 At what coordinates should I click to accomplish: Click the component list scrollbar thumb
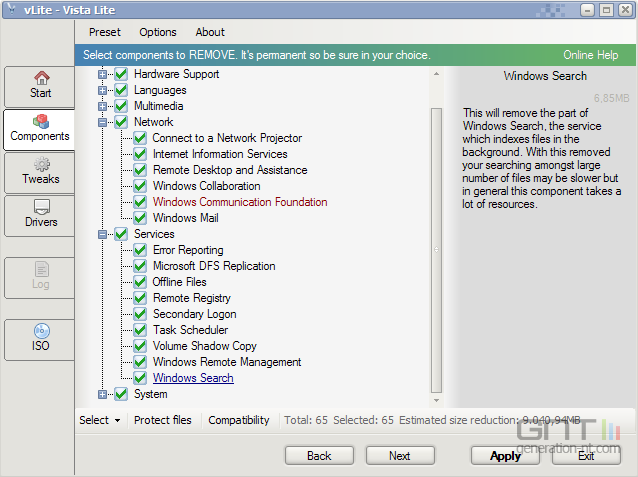[436, 250]
